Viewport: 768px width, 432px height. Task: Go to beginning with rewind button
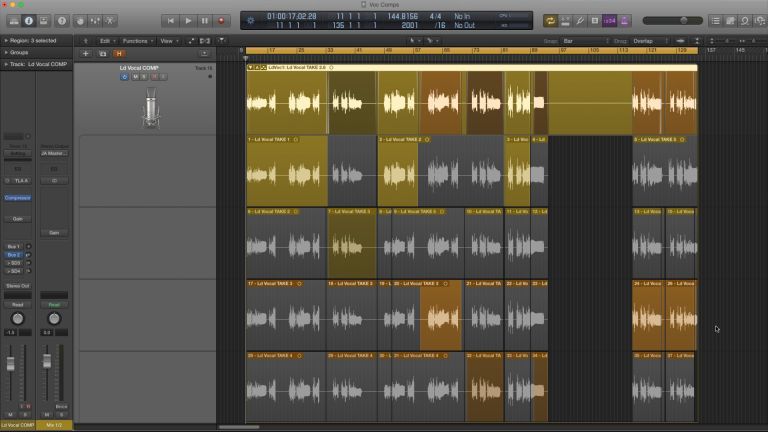[x=170, y=20]
